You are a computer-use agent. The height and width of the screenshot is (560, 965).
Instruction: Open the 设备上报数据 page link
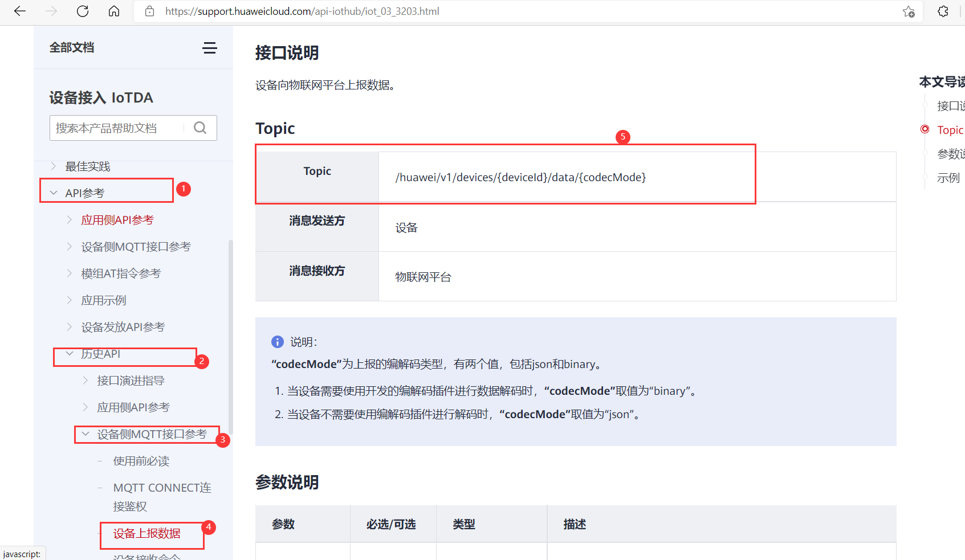point(147,533)
